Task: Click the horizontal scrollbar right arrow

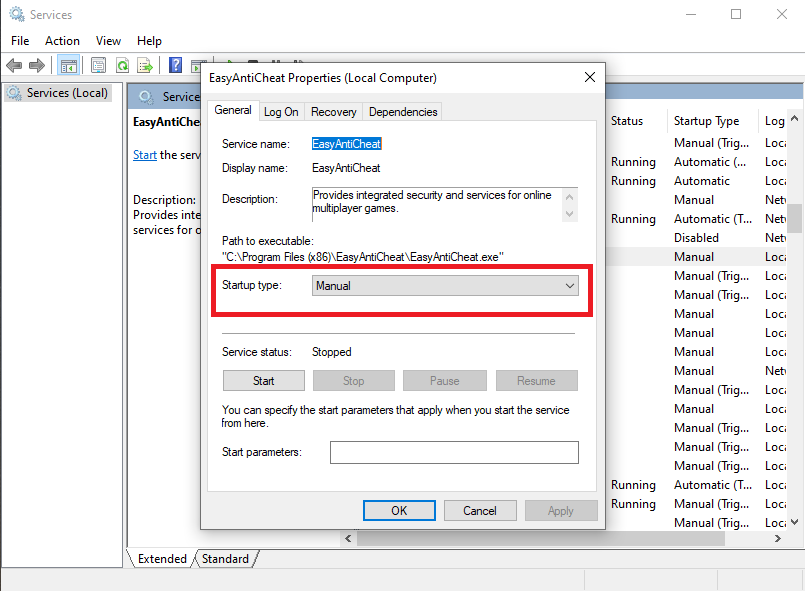Action: coord(778,538)
